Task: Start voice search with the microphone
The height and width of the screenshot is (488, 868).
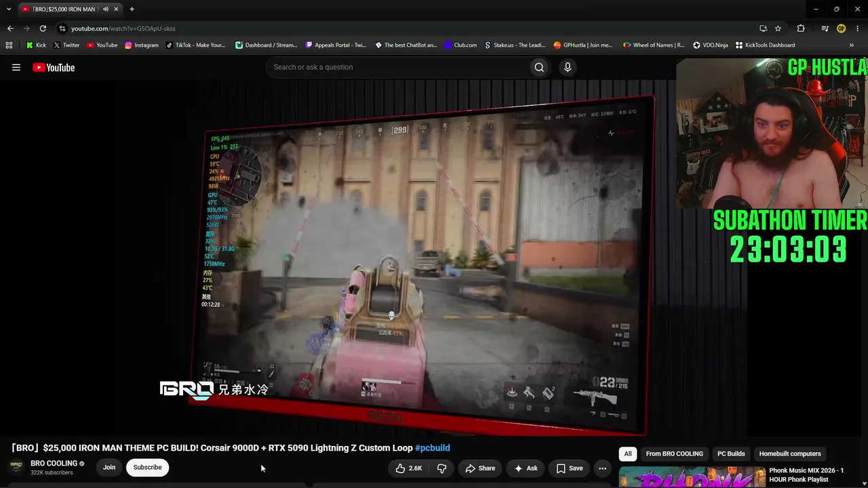Action: tap(568, 67)
